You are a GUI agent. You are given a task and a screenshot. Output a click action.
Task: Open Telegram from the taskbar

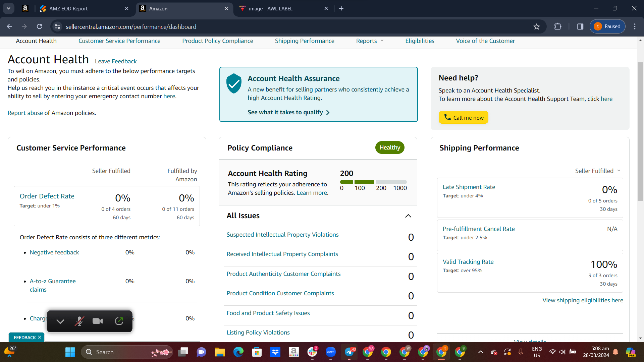coord(349,352)
